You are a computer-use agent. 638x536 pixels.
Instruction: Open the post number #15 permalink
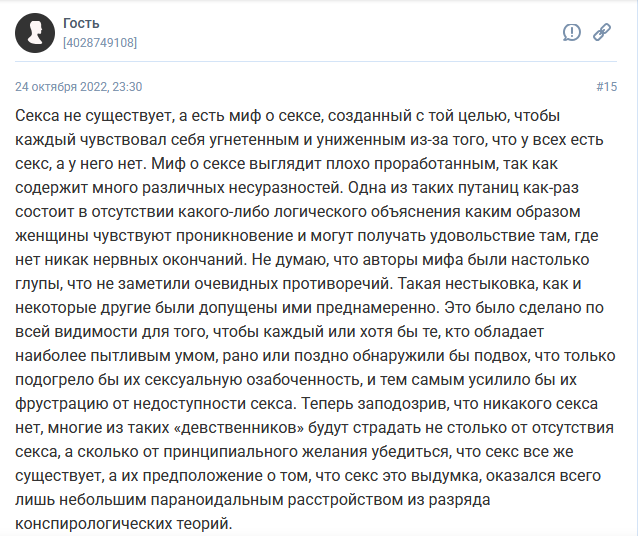click(x=606, y=87)
